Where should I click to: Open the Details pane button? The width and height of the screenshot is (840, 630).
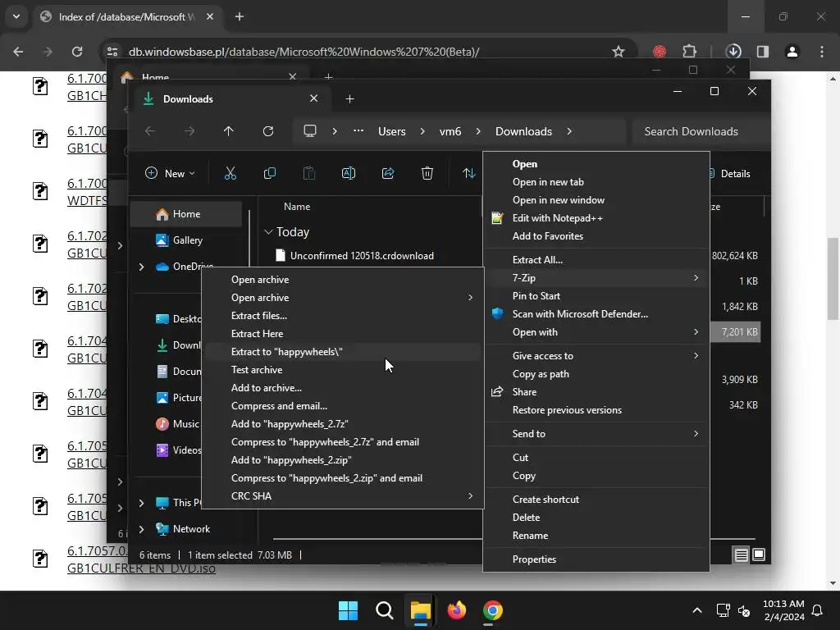pyautogui.click(x=731, y=174)
